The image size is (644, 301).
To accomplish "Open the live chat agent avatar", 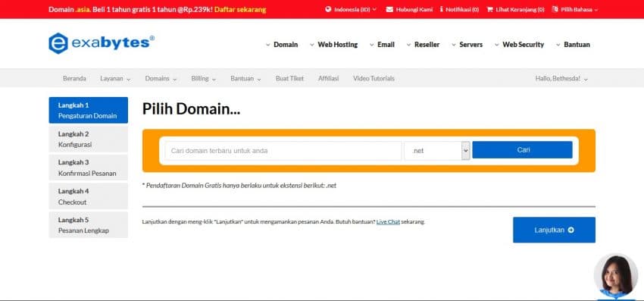I will point(616,275).
